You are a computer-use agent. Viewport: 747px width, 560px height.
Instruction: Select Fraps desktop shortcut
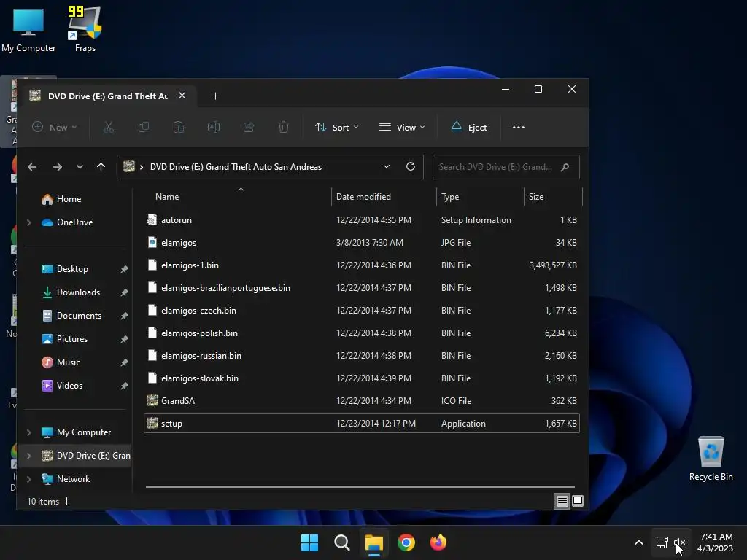click(x=85, y=28)
